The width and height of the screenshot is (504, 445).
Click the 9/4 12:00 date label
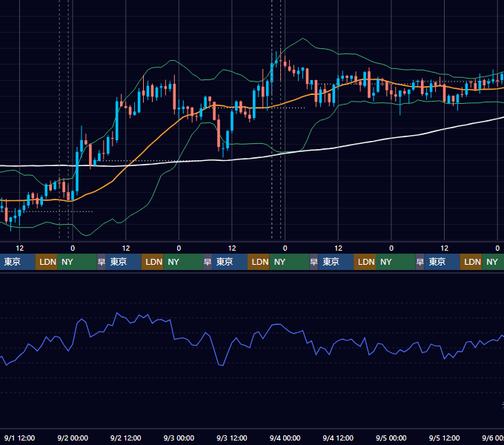[338, 438]
